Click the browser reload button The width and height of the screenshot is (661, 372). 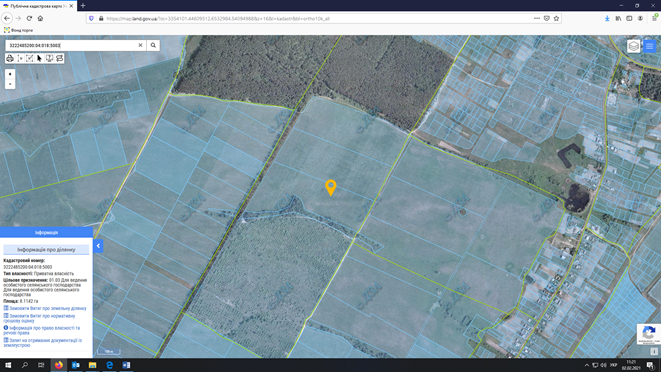tap(29, 18)
